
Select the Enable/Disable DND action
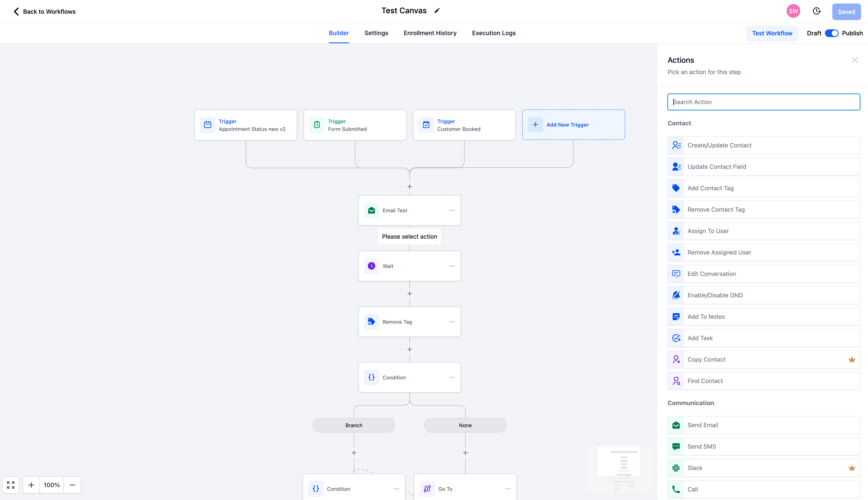[763, 295]
